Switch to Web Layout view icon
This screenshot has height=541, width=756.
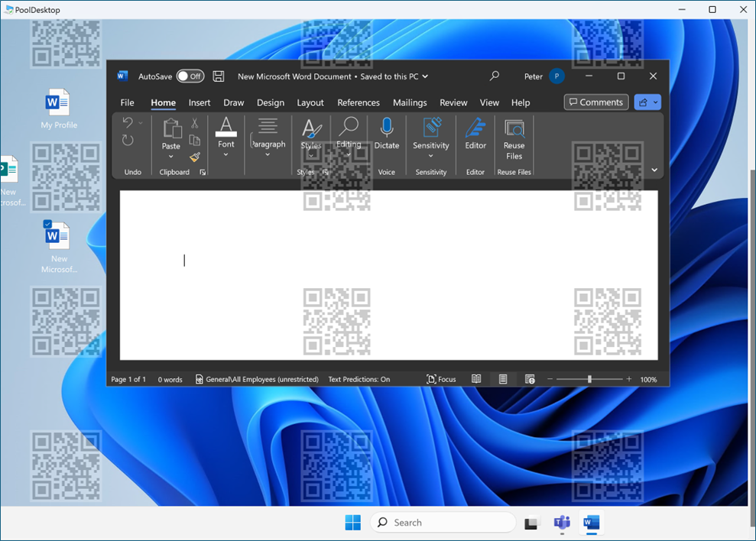point(530,380)
